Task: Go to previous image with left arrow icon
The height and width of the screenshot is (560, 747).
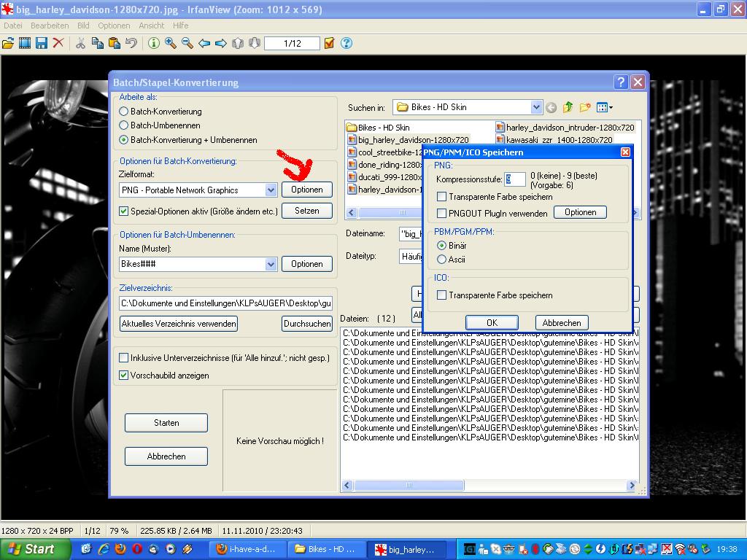Action: point(204,43)
